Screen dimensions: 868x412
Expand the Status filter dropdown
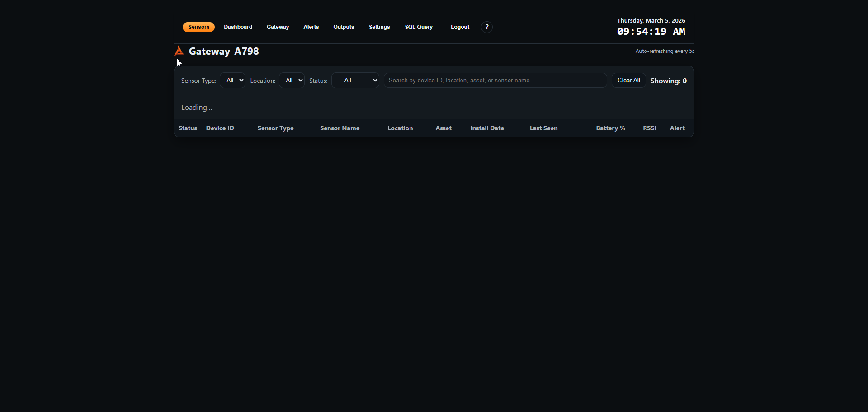355,81
